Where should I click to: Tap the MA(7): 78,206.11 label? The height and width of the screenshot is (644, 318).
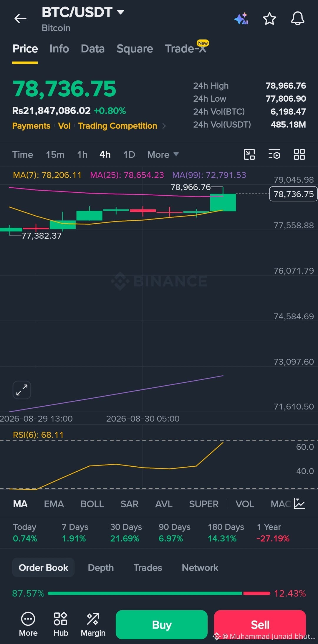click(47, 175)
